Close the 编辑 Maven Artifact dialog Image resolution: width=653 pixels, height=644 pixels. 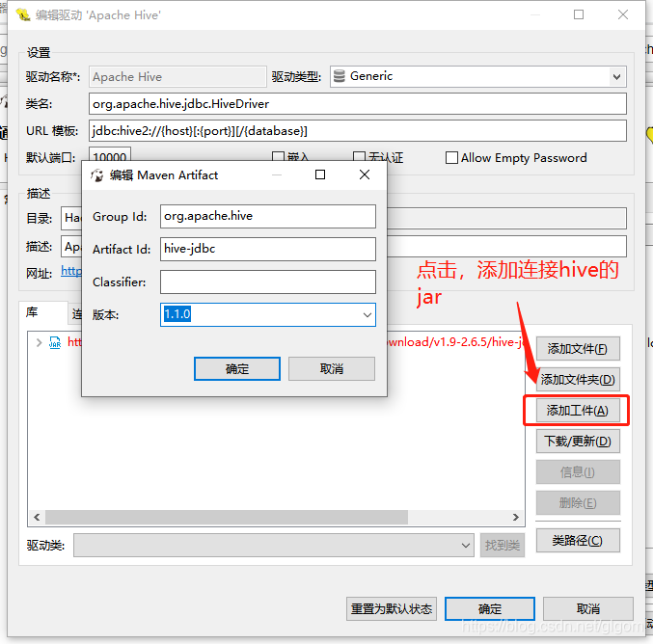click(365, 174)
